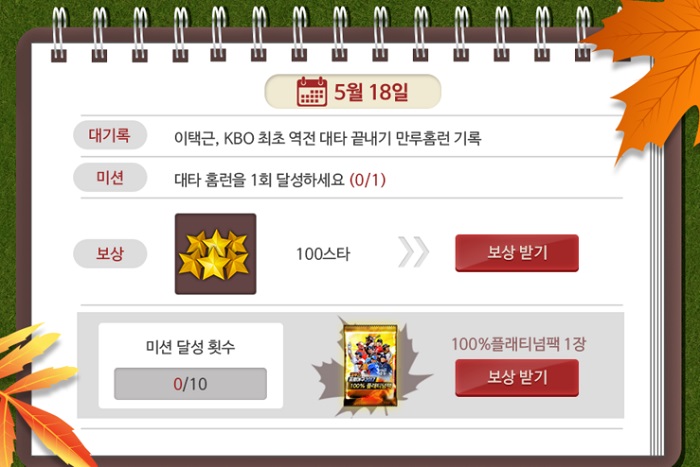Image resolution: width=700 pixels, height=467 pixels.
Task: Claim the 100스타 reward with 보상 받기
Action: click(517, 253)
